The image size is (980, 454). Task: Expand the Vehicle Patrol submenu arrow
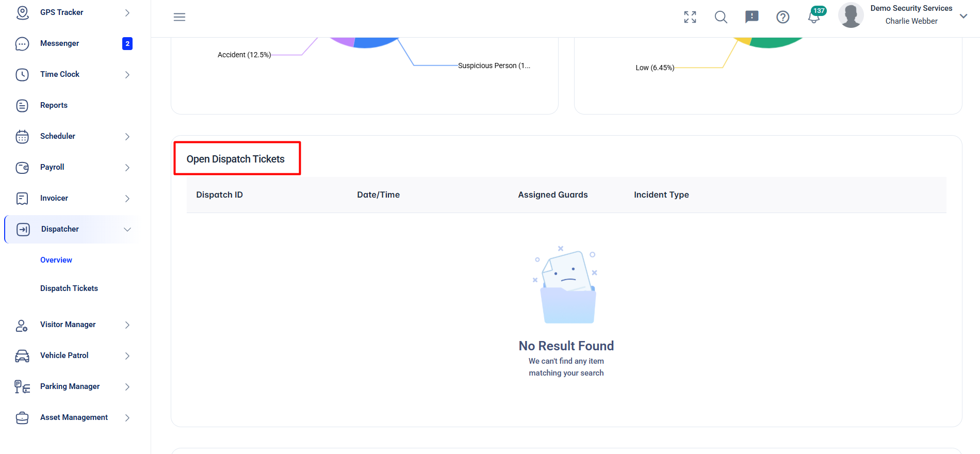(127, 355)
